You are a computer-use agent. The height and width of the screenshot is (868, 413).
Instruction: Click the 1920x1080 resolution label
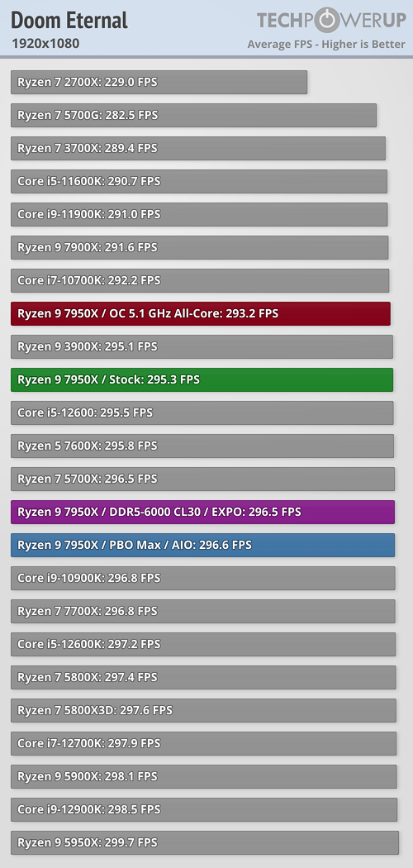45,43
